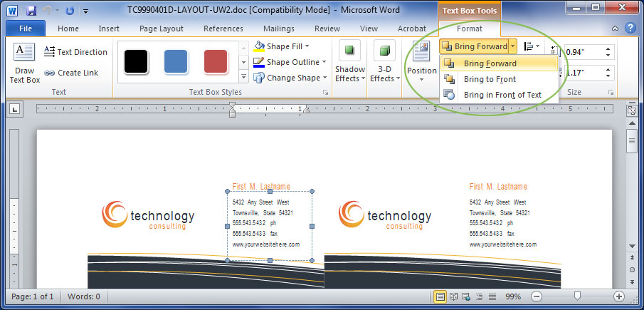This screenshot has height=310, width=644.
Task: Increase shape height with up stepper arrow
Action: tap(608, 49)
